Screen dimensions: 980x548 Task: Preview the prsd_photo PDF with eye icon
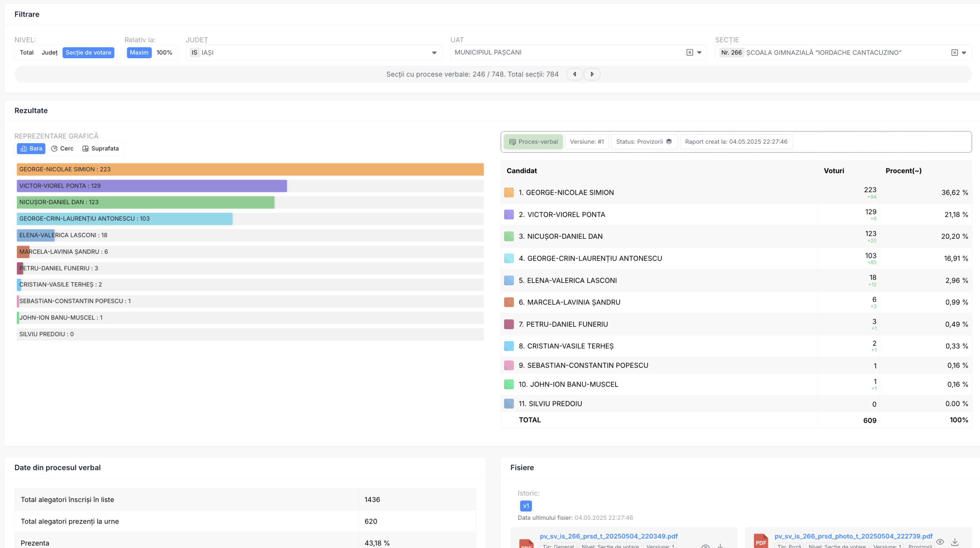point(940,542)
